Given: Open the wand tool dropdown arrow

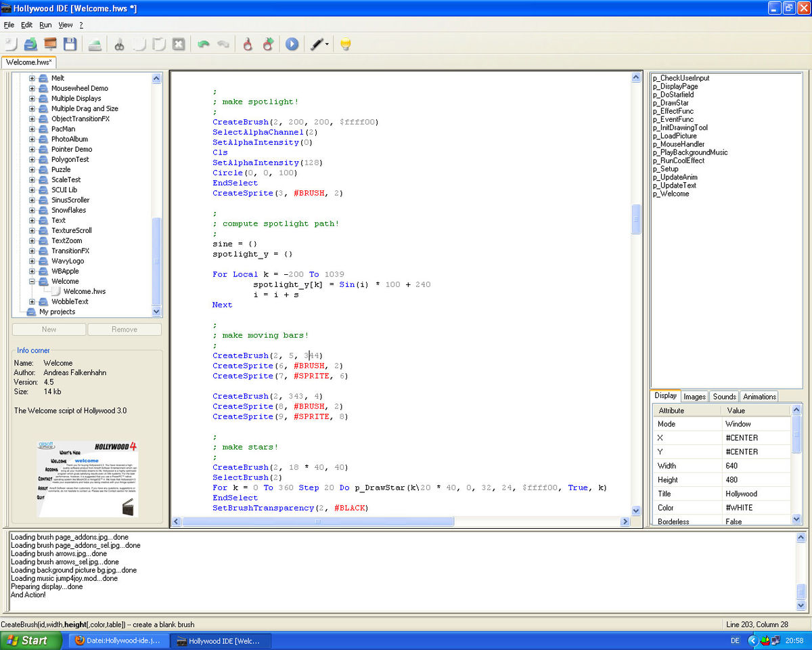Looking at the screenshot, I should [x=328, y=45].
